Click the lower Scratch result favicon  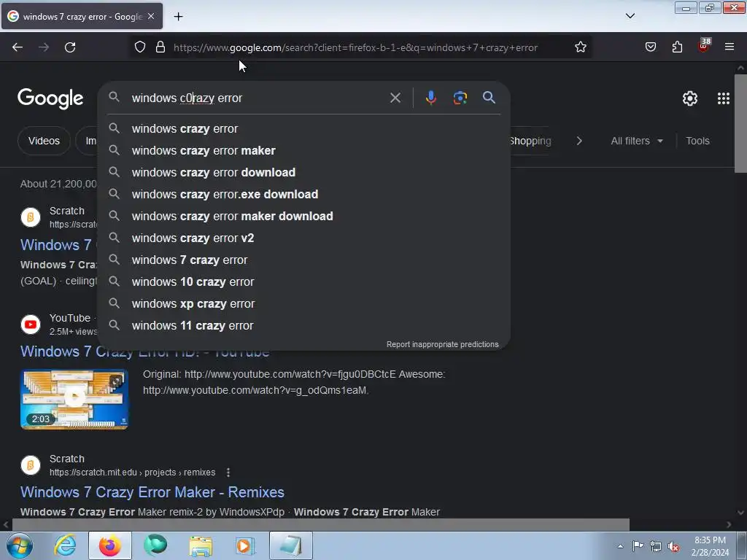pyautogui.click(x=31, y=465)
